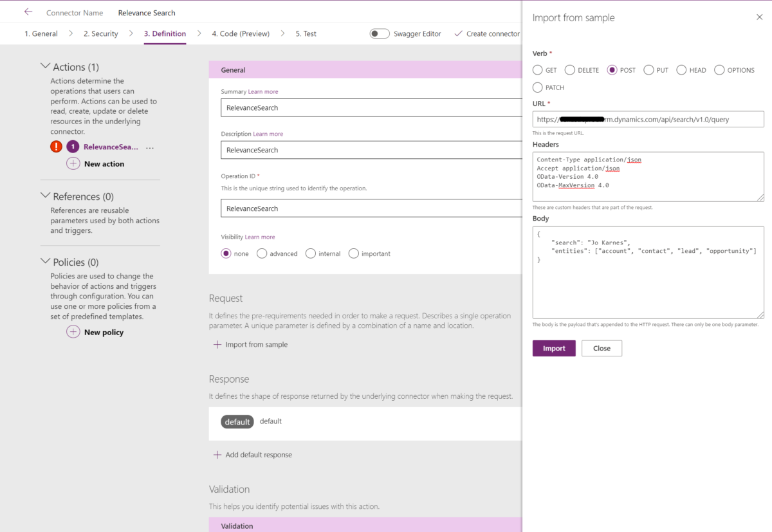Set visibility to advanced

262,253
